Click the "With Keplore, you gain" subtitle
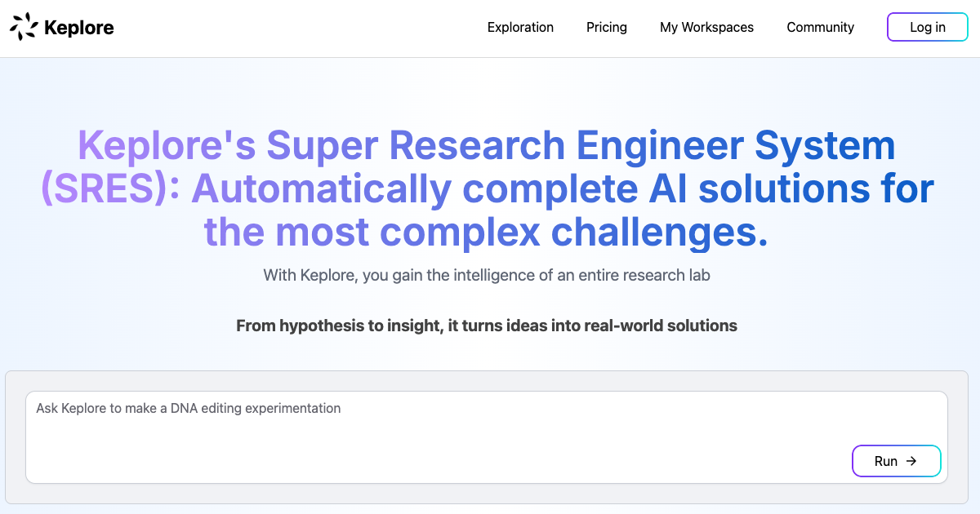The image size is (980, 514). pyautogui.click(x=343, y=275)
